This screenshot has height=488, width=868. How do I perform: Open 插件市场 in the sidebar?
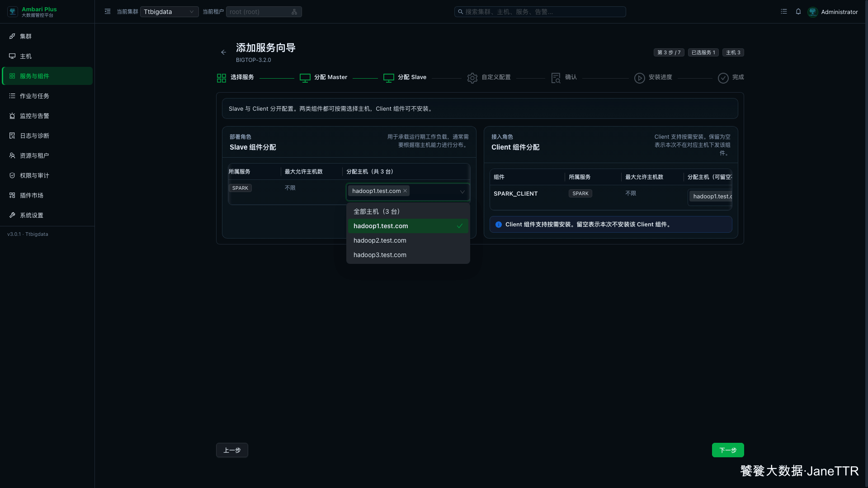tap(47, 195)
